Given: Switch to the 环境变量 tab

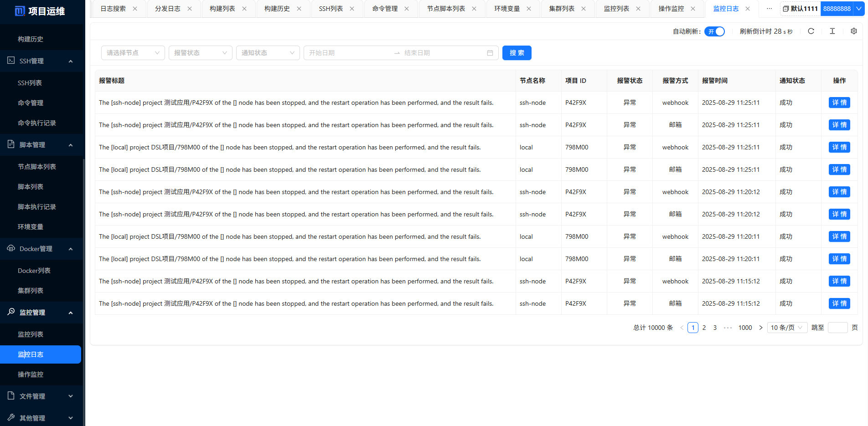Looking at the screenshot, I should (x=507, y=9).
